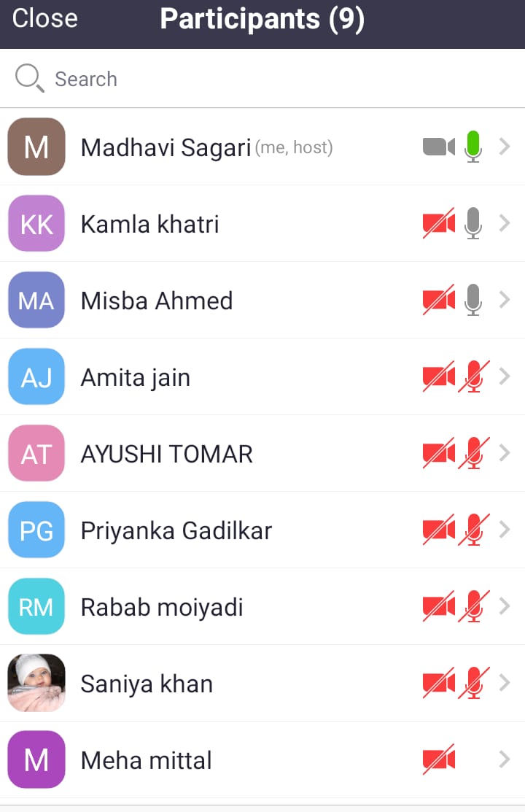Click Madhavi Sagari's green microphone icon
The width and height of the screenshot is (525, 812).
click(x=473, y=146)
